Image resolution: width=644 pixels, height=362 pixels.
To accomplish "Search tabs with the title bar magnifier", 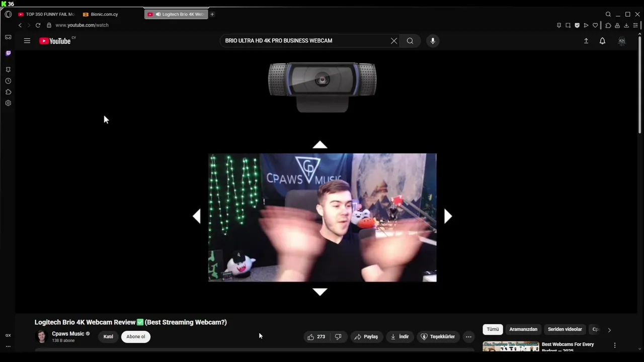I will pyautogui.click(x=608, y=14).
